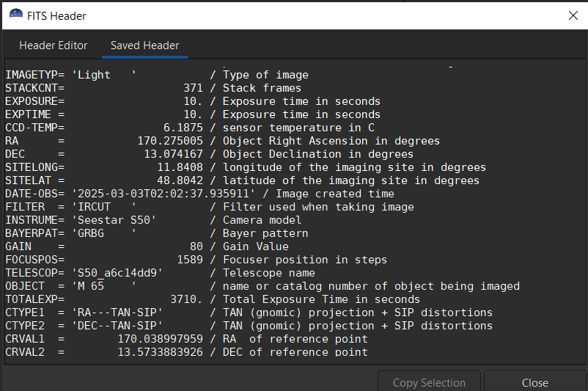Click the Close button at bottom
Image resolution: width=588 pixels, height=391 pixels.
(534, 382)
